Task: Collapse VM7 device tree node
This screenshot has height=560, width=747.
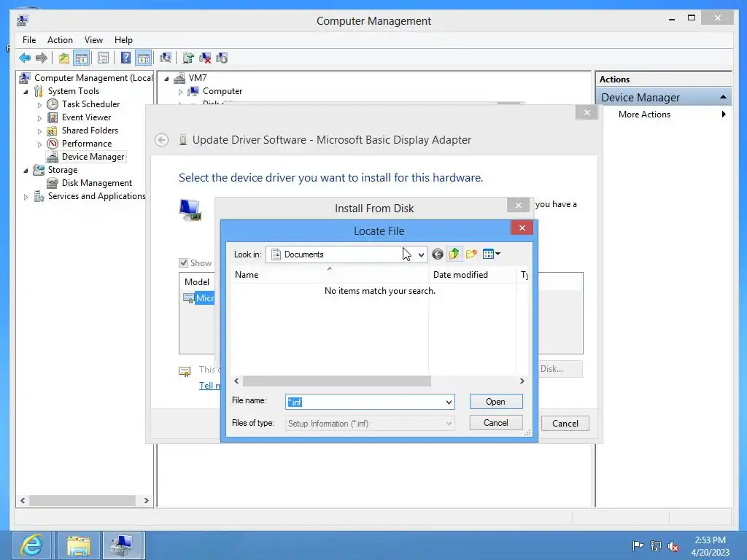Action: pyautogui.click(x=166, y=79)
